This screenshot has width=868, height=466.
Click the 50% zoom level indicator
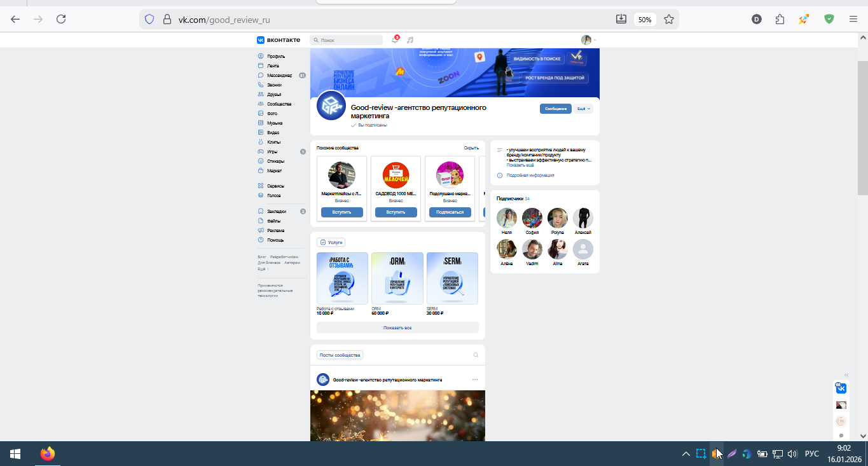(645, 20)
